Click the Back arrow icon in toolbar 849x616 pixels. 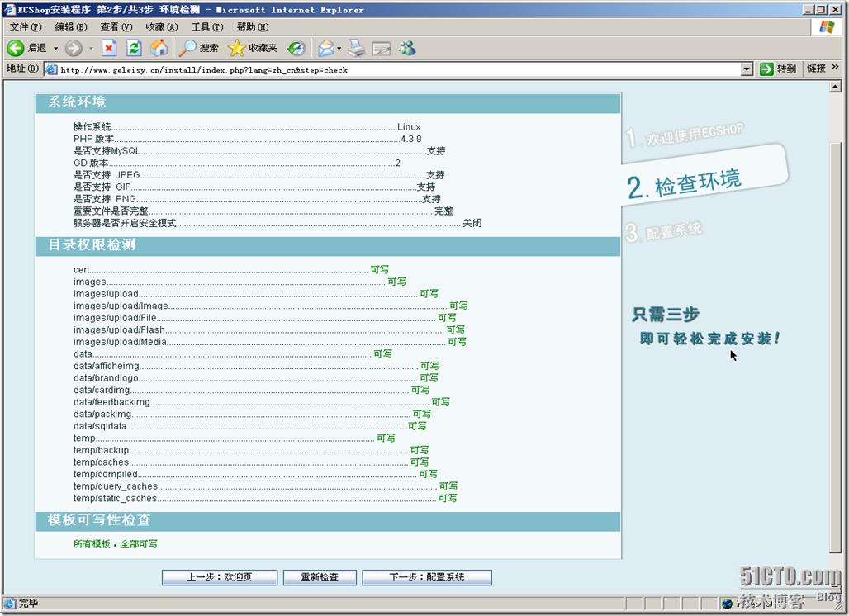pyautogui.click(x=16, y=48)
